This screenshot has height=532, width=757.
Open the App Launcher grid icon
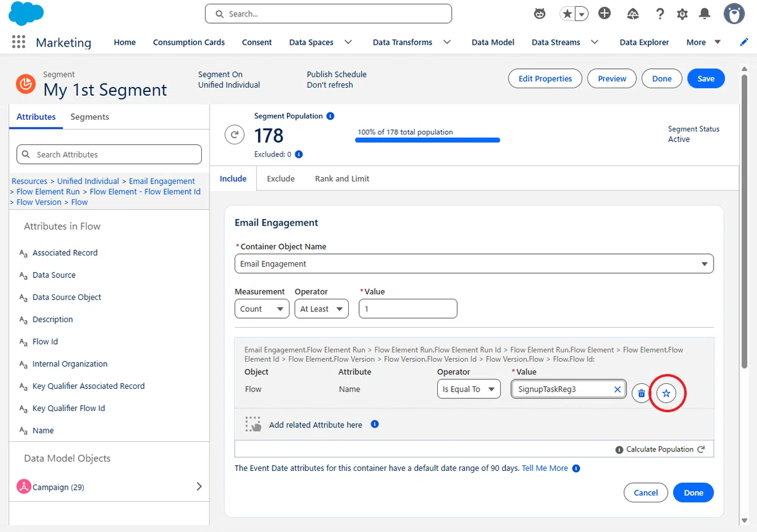[19, 42]
